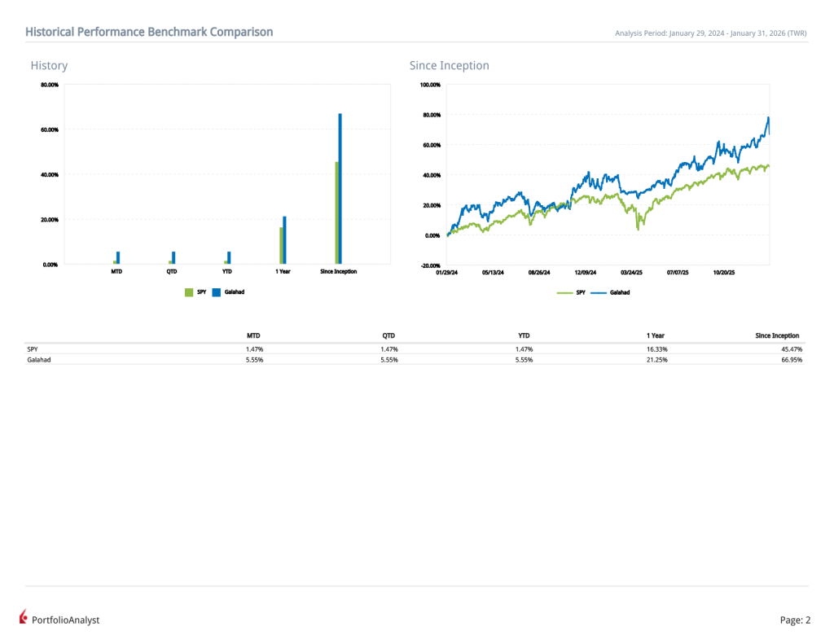
Task: Click the blue Galahad YTD bar in History chart
Action: (229, 257)
